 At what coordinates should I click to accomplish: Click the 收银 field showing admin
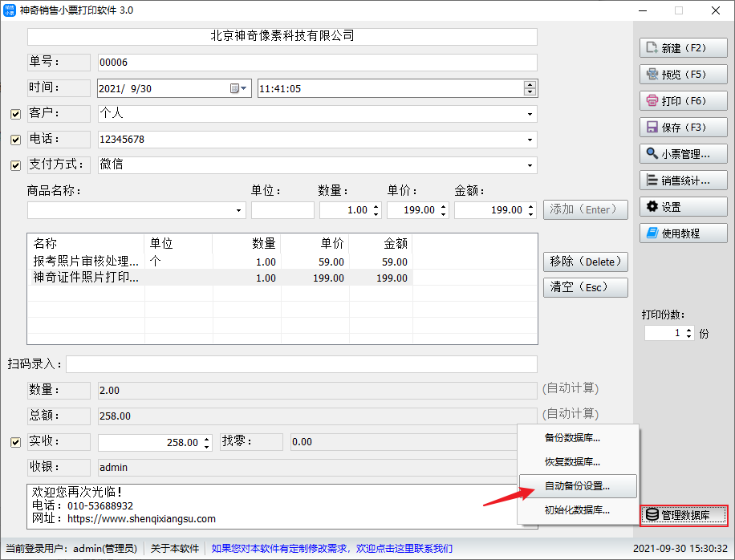pos(307,468)
